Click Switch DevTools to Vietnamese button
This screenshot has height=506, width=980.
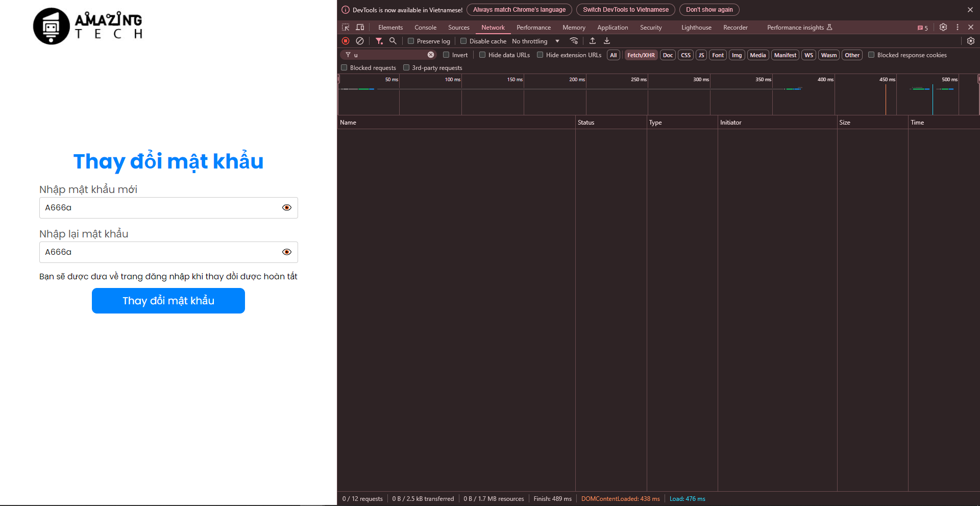click(625, 10)
